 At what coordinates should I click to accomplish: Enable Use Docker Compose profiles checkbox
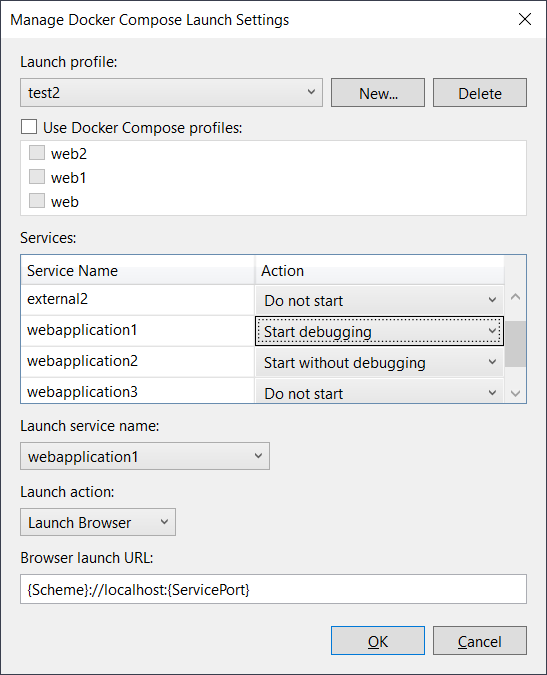(x=29, y=127)
